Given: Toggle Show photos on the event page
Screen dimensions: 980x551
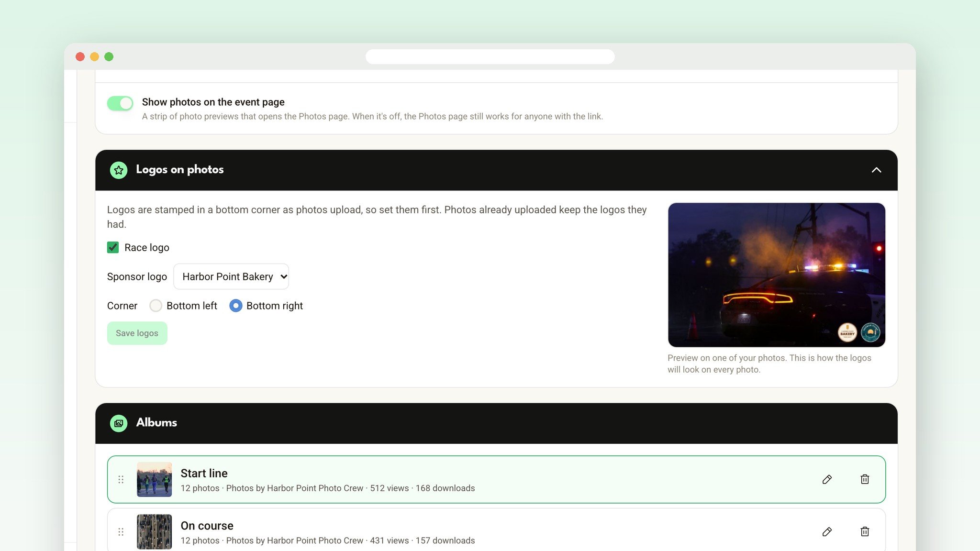Looking at the screenshot, I should pos(120,103).
